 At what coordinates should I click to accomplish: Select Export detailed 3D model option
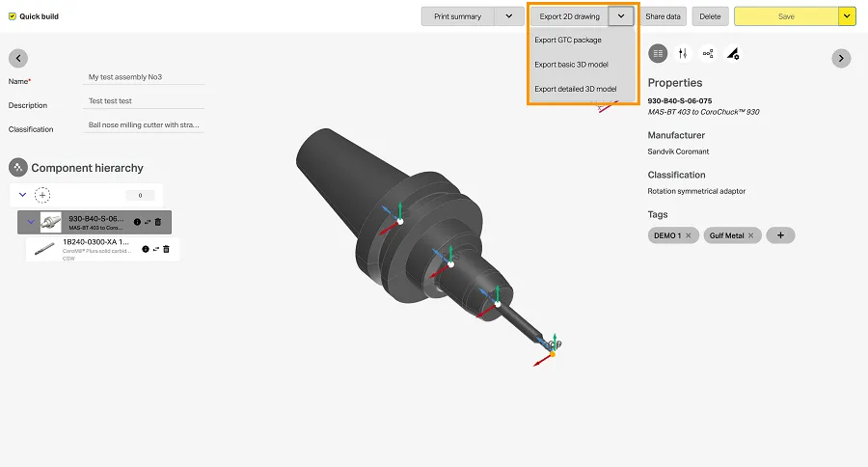click(575, 89)
